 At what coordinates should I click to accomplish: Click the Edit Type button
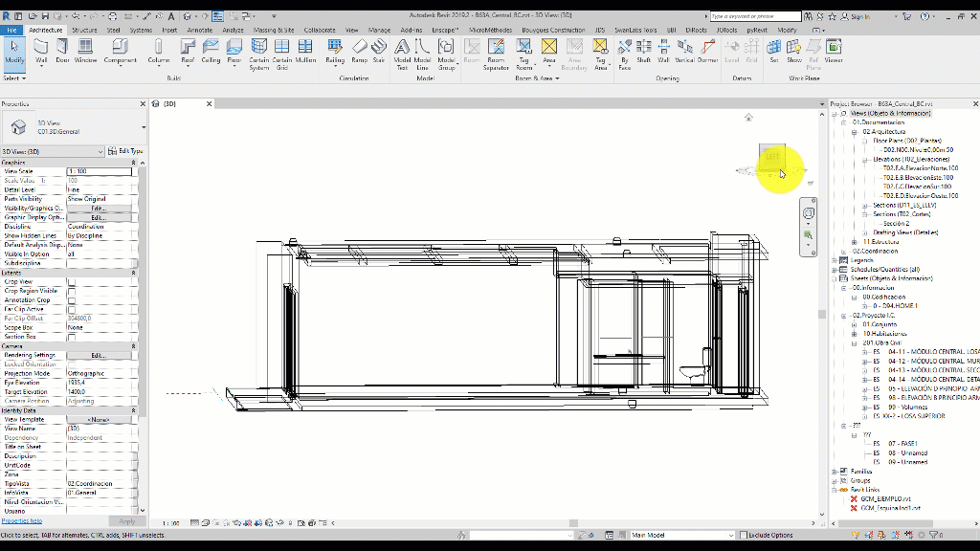coord(125,151)
